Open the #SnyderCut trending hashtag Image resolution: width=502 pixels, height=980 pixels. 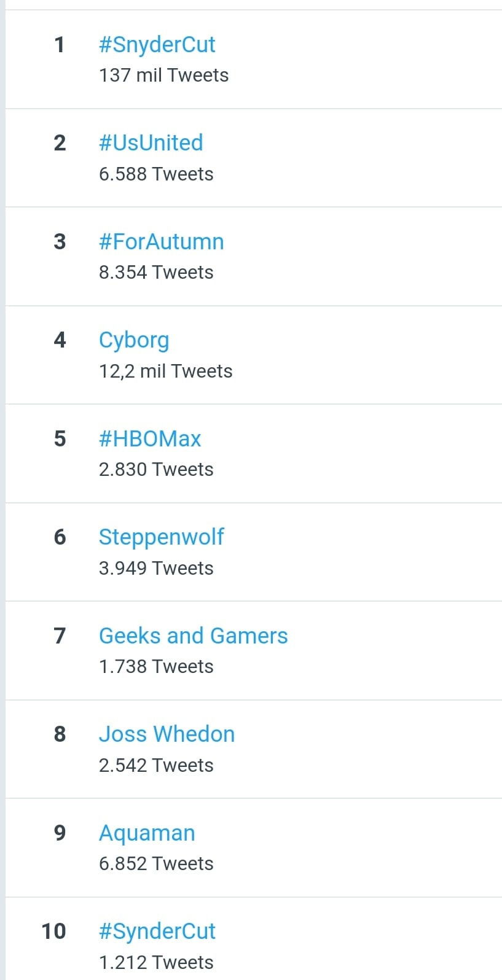(x=157, y=45)
